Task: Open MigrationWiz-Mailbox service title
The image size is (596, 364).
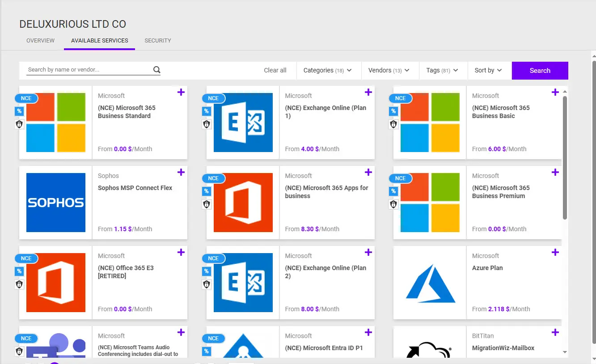Action: click(503, 348)
